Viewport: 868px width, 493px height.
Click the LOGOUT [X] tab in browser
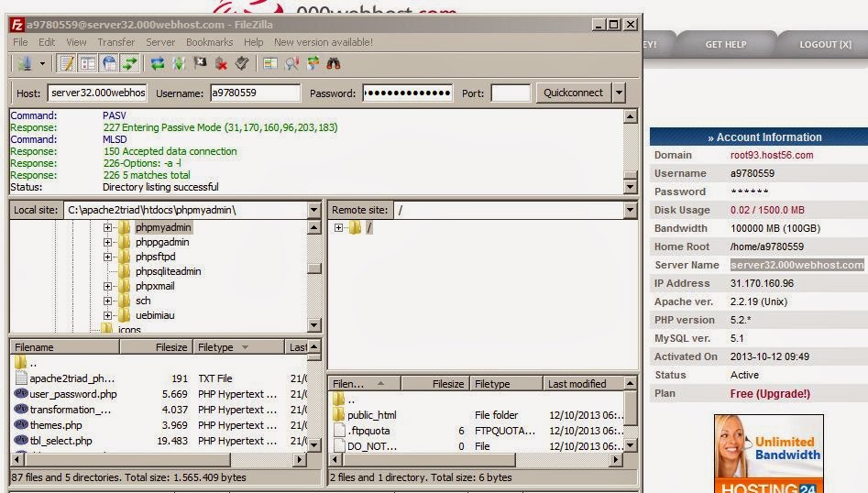[825, 44]
